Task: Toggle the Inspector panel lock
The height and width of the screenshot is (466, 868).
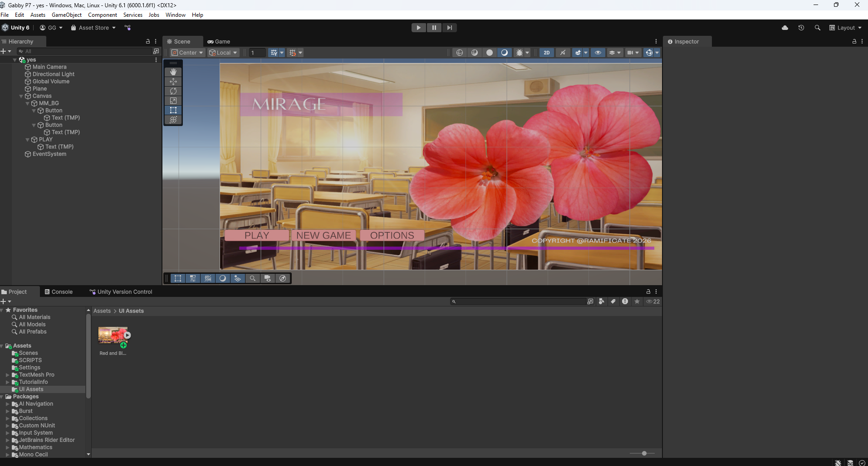Action: pyautogui.click(x=854, y=41)
